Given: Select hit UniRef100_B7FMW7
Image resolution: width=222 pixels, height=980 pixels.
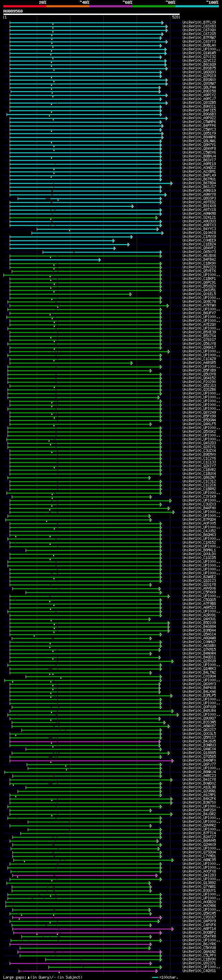Looking at the screenshot, I should [x=199, y=38].
